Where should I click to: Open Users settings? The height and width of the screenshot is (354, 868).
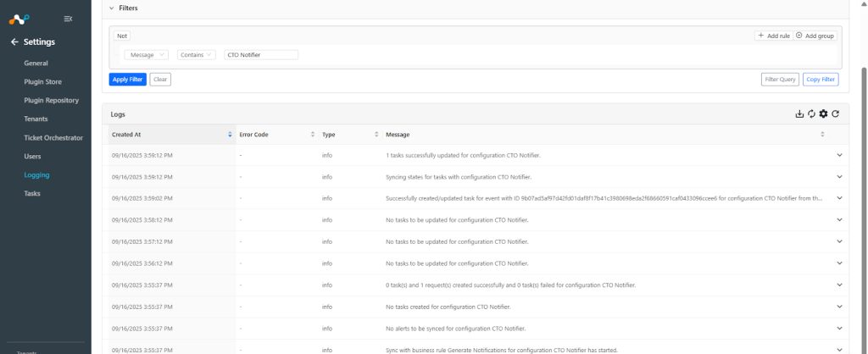click(33, 157)
